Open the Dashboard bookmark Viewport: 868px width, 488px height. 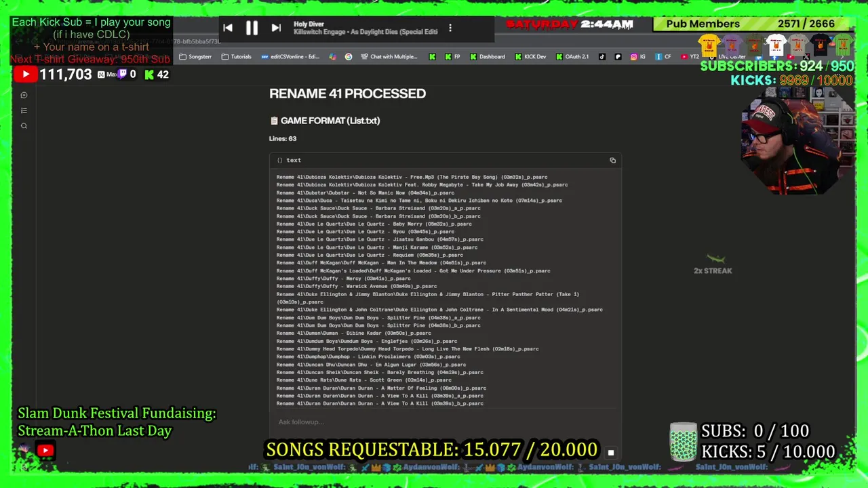coord(488,57)
